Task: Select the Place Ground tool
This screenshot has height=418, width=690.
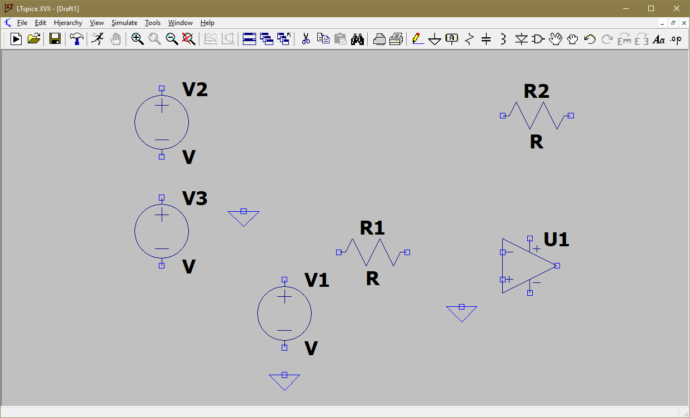Action: (434, 39)
